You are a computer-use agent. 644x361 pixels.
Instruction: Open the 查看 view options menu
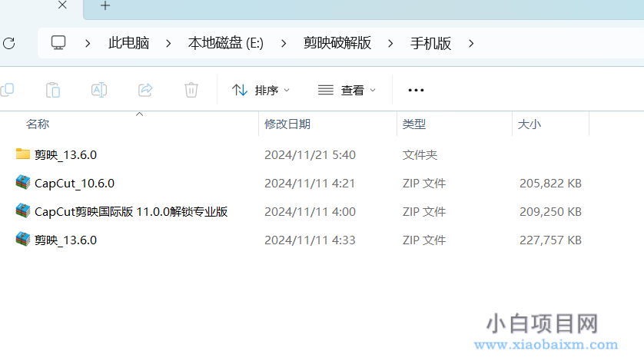pos(347,90)
